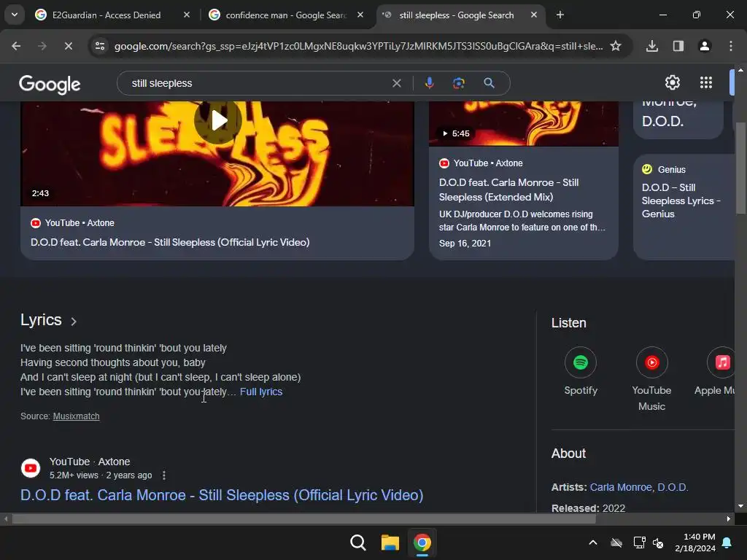Open Chrome downloads
This screenshot has width=747, height=560.
tap(652, 46)
